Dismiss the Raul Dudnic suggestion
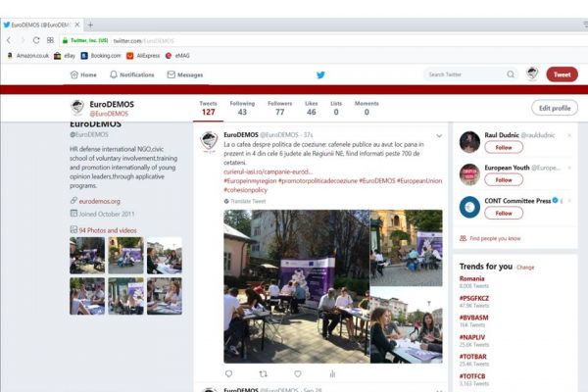Image resolution: width=588 pixels, height=392 pixels. pos(569,135)
